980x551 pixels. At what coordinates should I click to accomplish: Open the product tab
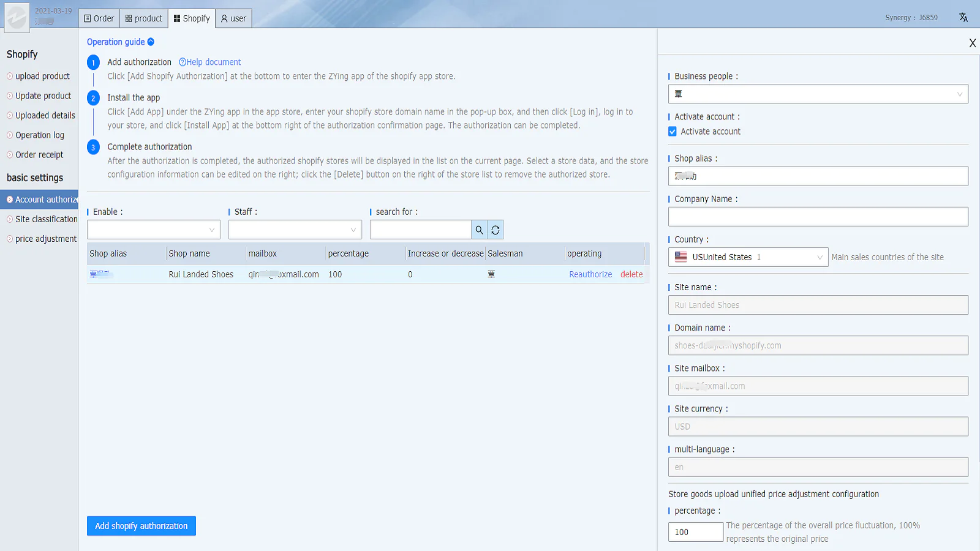coord(144,18)
